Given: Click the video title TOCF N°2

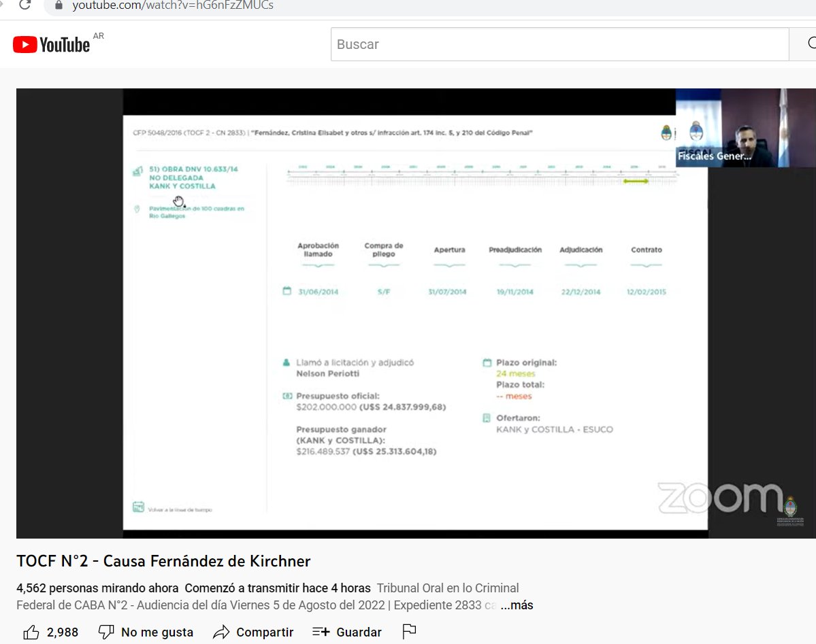Looking at the screenshot, I should 163,561.
